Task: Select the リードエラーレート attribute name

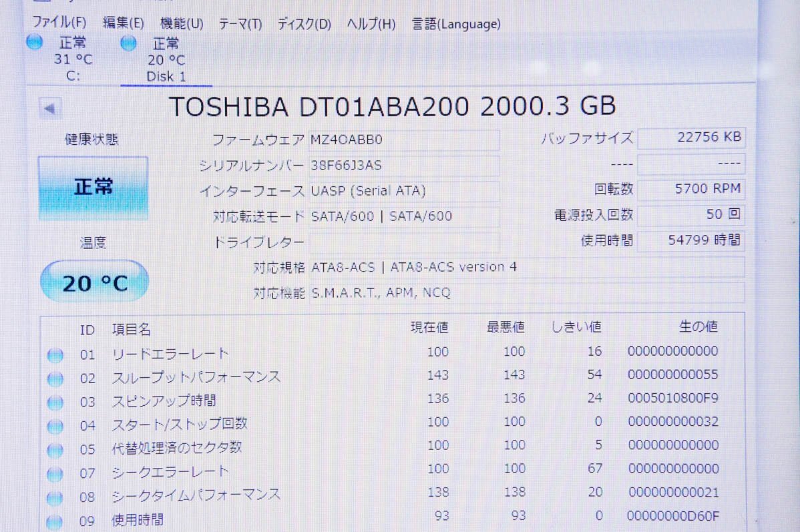Action: (x=170, y=354)
